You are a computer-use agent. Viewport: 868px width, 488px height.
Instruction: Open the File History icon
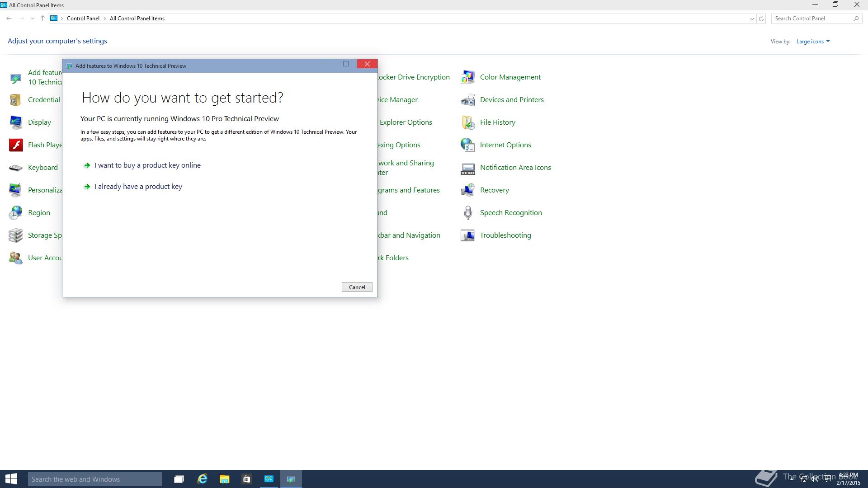coord(467,122)
